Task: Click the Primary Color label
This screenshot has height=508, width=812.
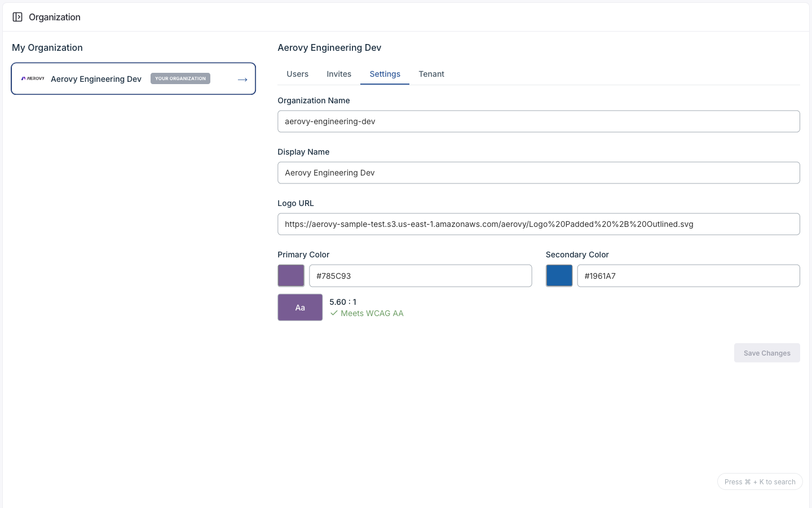Action: tap(303, 255)
